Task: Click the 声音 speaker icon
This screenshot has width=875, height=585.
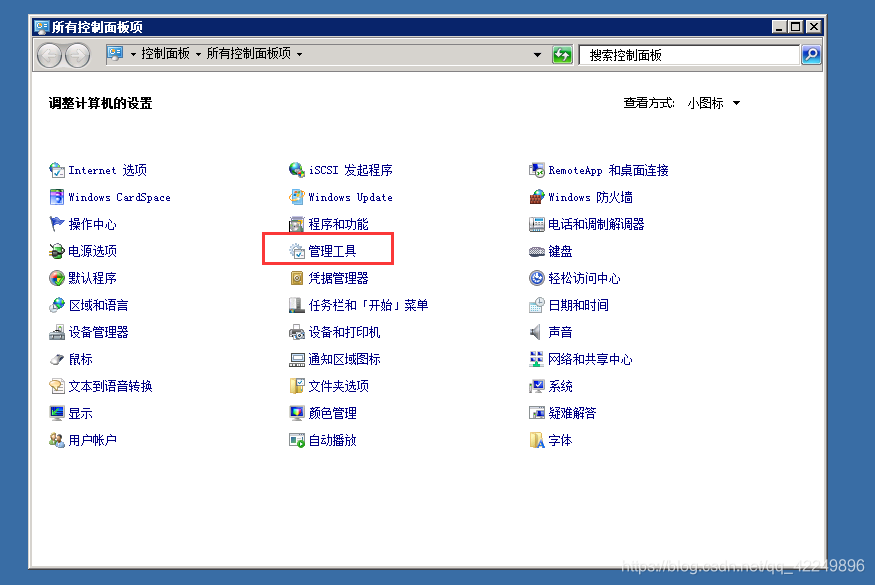Action: (x=536, y=332)
